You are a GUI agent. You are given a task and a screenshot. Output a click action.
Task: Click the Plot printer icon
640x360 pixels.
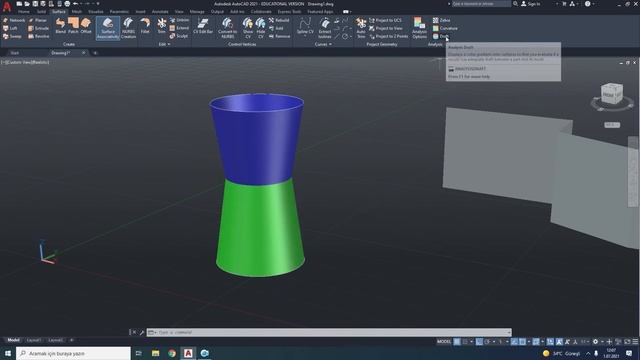click(x=67, y=4)
